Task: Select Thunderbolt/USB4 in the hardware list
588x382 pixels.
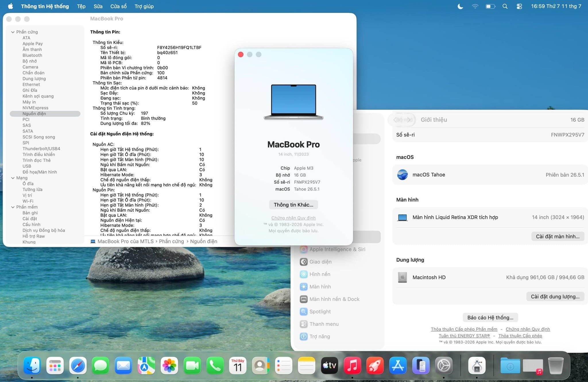Action: click(x=41, y=149)
